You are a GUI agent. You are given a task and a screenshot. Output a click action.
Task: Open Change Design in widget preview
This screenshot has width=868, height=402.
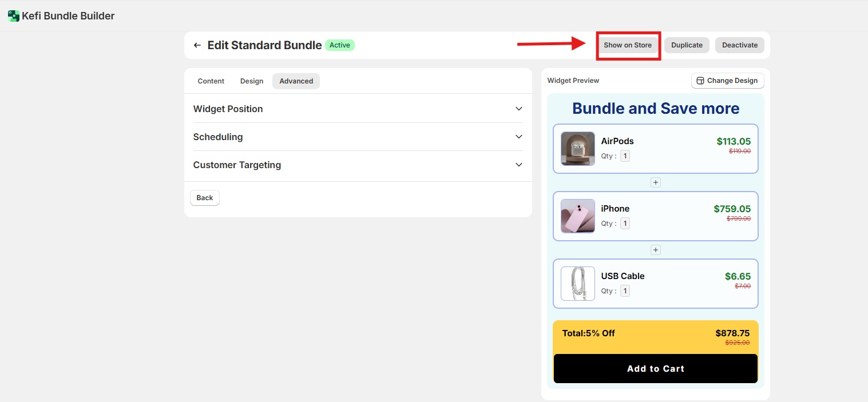727,81
